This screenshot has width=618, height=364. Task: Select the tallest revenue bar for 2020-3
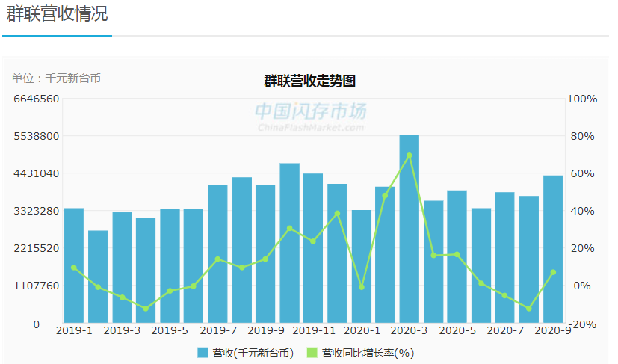coord(409,229)
